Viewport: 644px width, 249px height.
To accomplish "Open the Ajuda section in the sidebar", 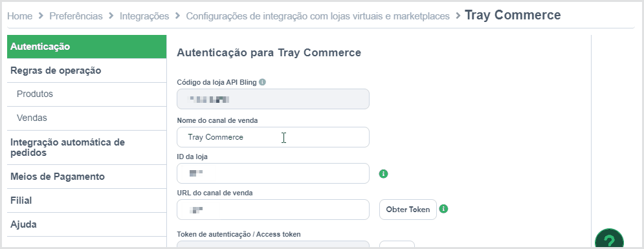I will [x=87, y=224].
